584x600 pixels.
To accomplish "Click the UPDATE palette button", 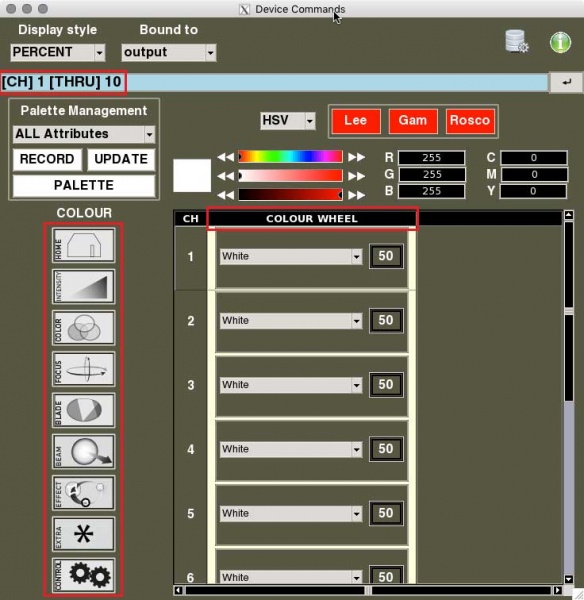I will pos(121,159).
